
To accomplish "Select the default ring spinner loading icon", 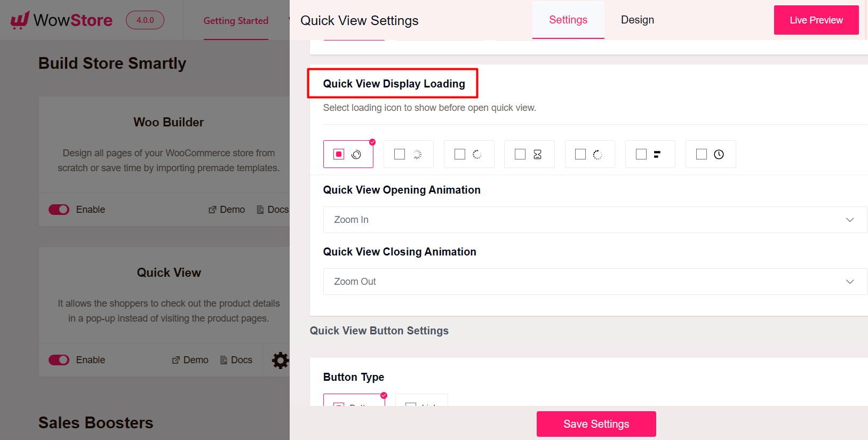I will coord(348,154).
